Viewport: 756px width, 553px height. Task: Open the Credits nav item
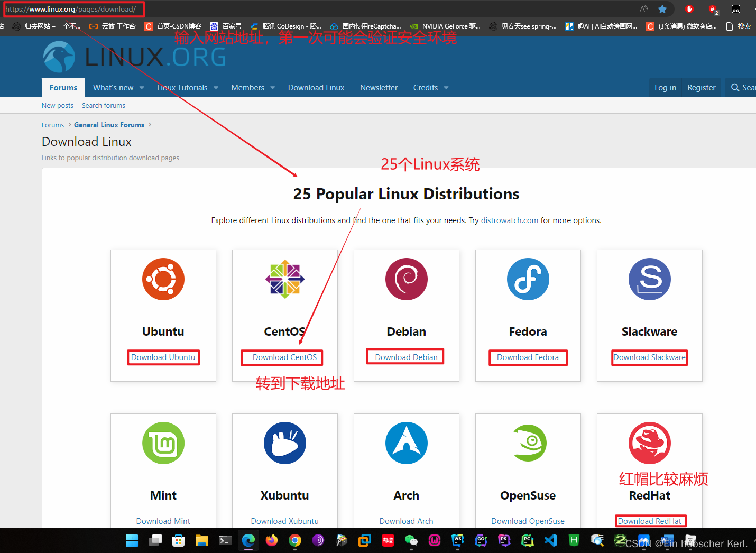pyautogui.click(x=426, y=88)
